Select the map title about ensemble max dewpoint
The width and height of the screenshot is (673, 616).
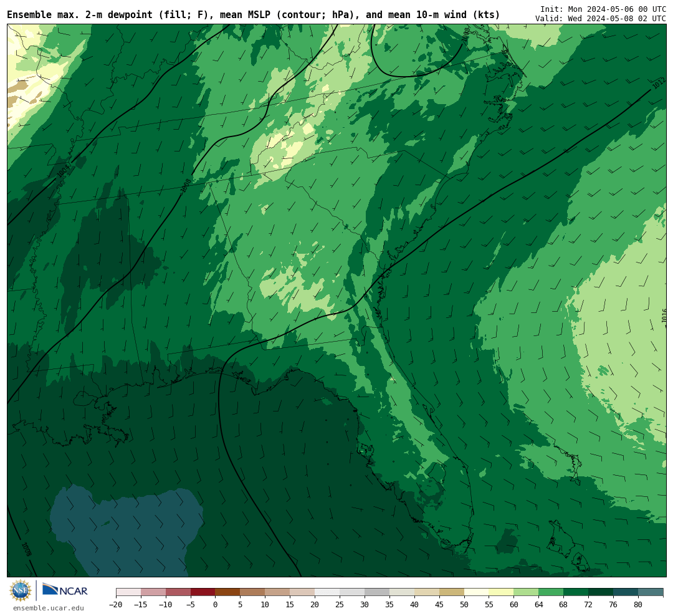click(x=253, y=15)
